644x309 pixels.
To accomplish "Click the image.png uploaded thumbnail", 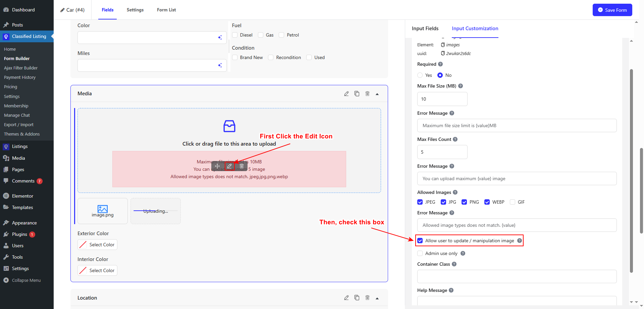I will pyautogui.click(x=103, y=211).
